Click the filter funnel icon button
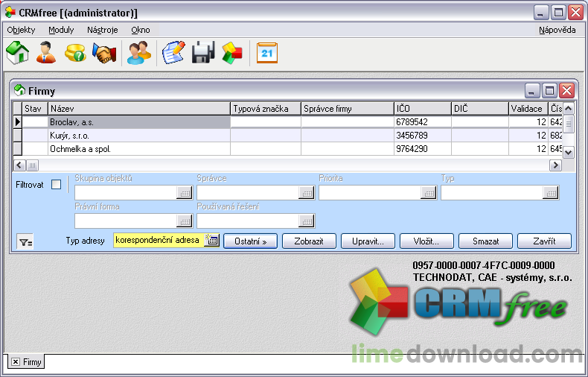This screenshot has width=588, height=377. coord(25,242)
